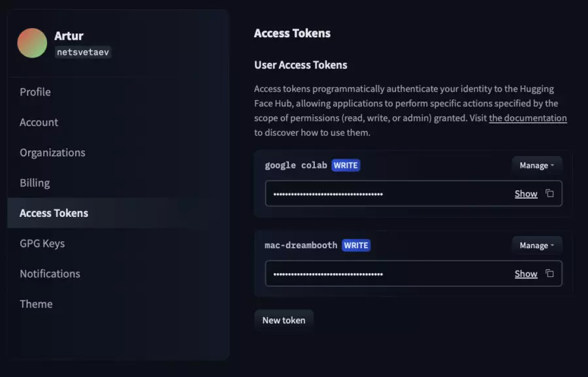Open Organizations section

coord(52,153)
